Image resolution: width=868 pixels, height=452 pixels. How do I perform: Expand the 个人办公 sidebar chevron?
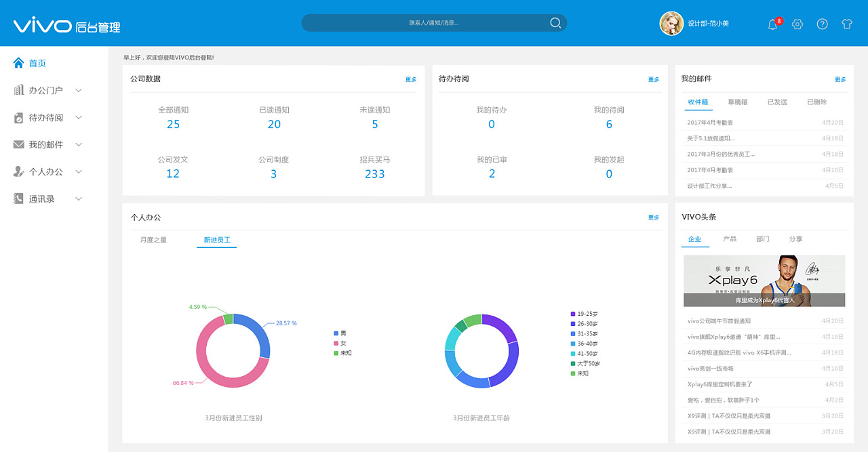tap(79, 171)
